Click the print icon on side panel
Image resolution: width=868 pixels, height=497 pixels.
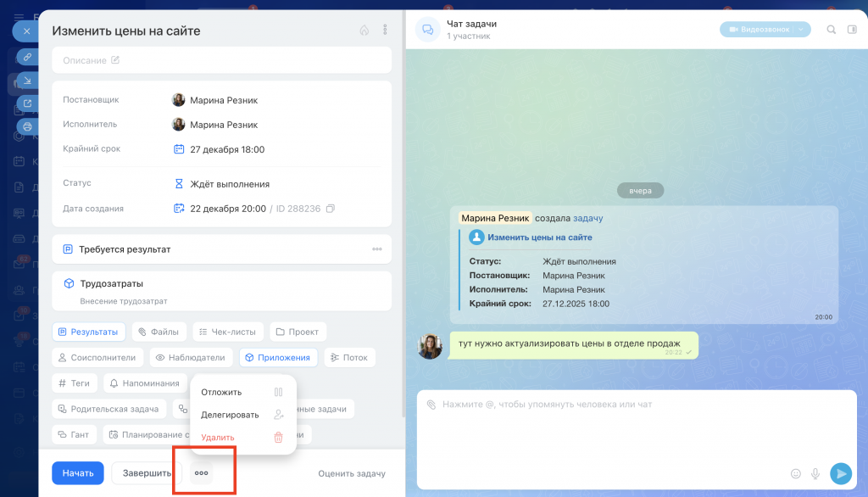27,127
